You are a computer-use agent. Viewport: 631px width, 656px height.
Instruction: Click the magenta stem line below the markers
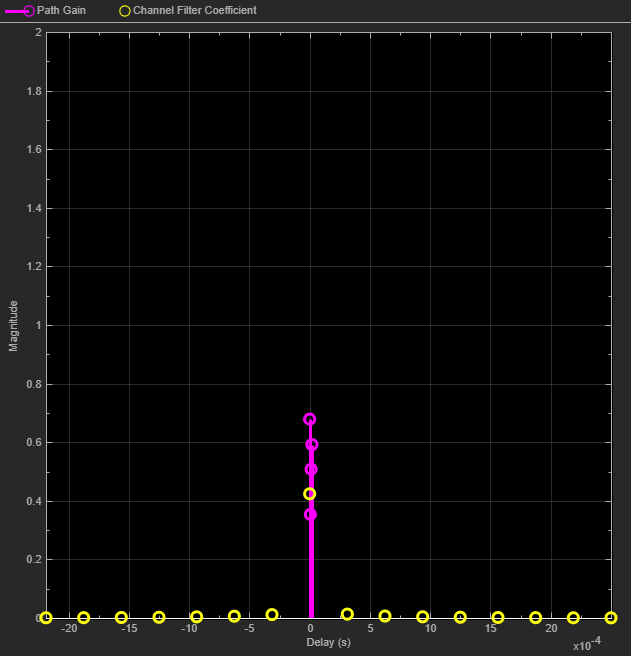pos(311,570)
